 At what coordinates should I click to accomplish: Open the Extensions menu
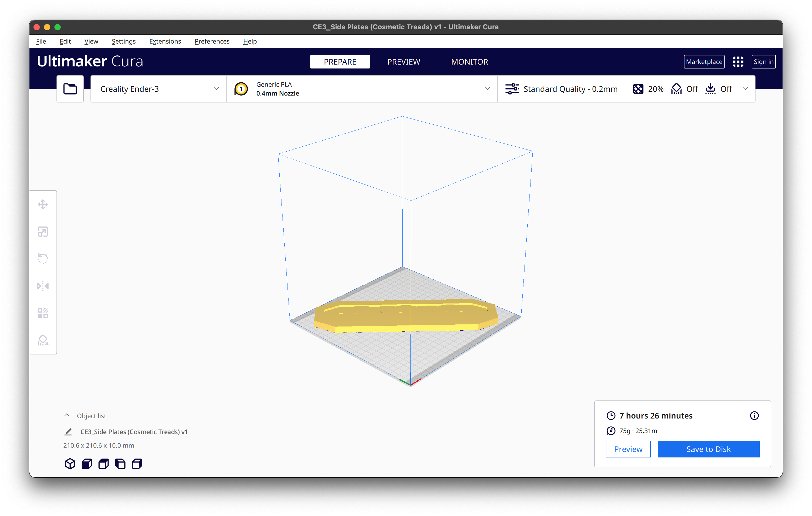pyautogui.click(x=165, y=42)
